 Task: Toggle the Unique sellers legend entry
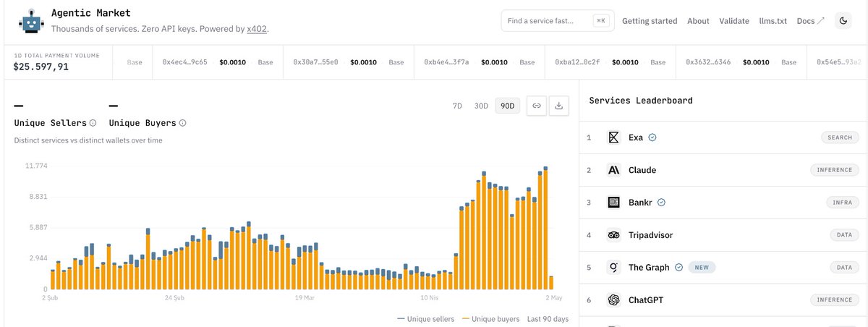tap(425, 318)
